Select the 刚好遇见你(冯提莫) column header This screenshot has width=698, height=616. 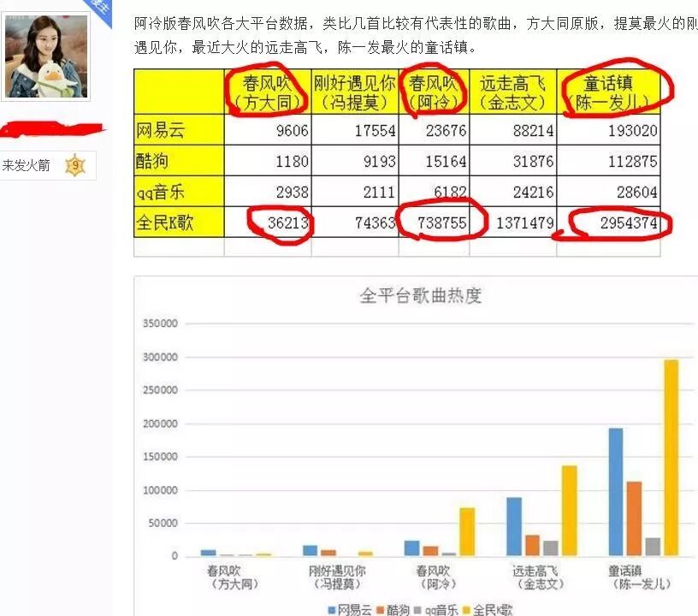point(355,92)
